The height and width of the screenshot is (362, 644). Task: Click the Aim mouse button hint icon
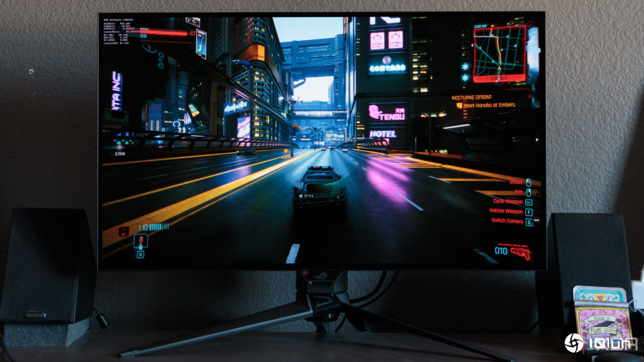tap(529, 192)
